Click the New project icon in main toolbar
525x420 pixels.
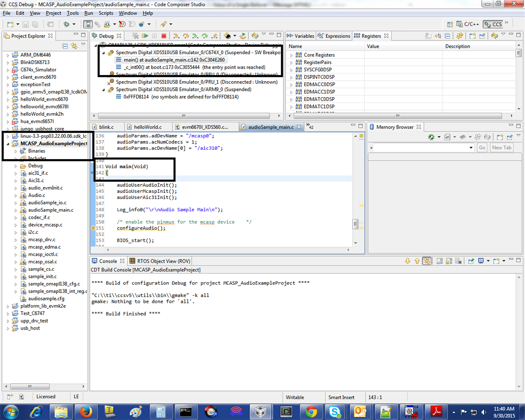tap(10, 24)
